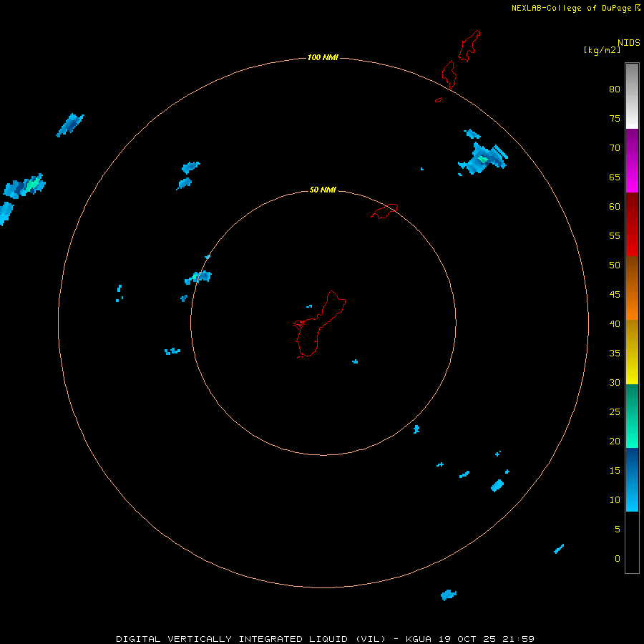
Task: Pick the gray-white top segment of the color bar
Action: click(x=632, y=96)
